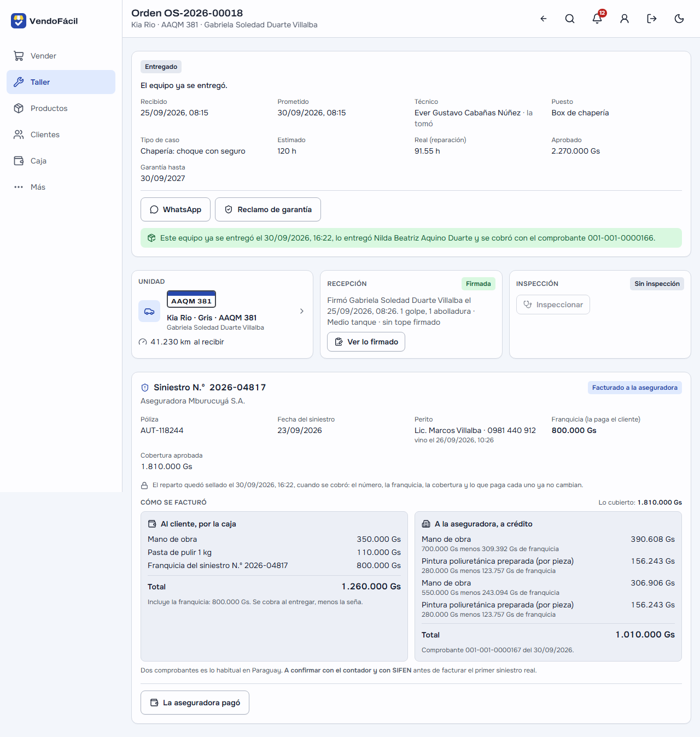Click the AAQM 381 license plate
This screenshot has height=737, width=700.
[x=191, y=300]
